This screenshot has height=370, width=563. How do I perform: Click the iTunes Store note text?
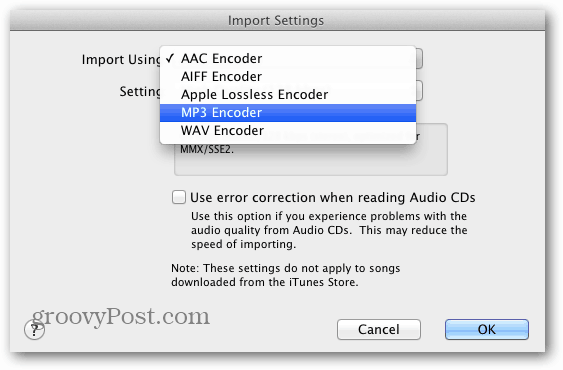[x=285, y=275]
